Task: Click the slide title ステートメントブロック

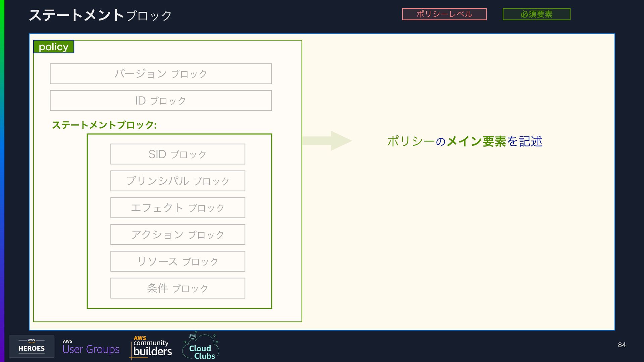Action: pyautogui.click(x=100, y=15)
